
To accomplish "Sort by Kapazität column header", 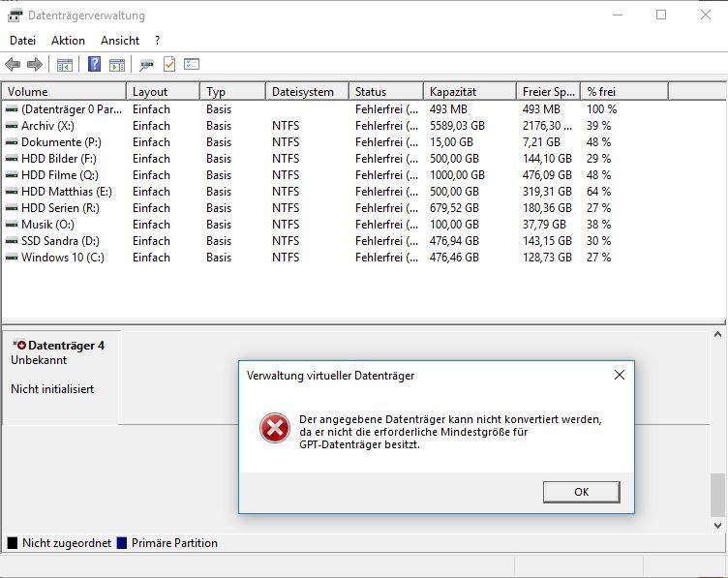I will (x=470, y=91).
